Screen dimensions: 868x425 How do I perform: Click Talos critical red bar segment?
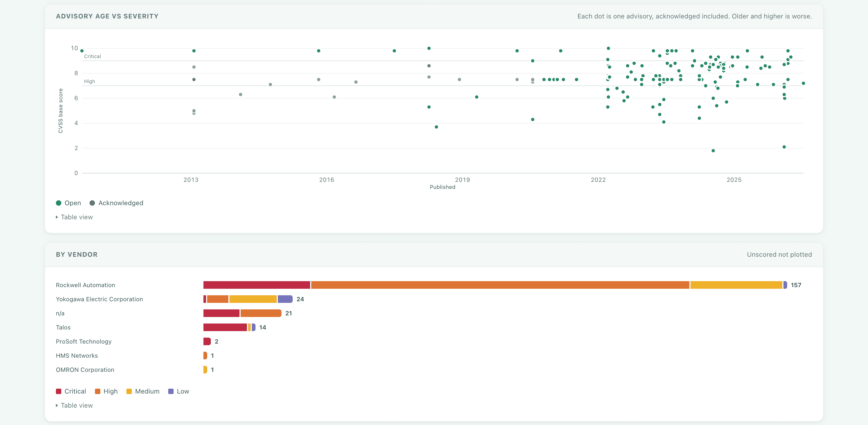click(225, 328)
